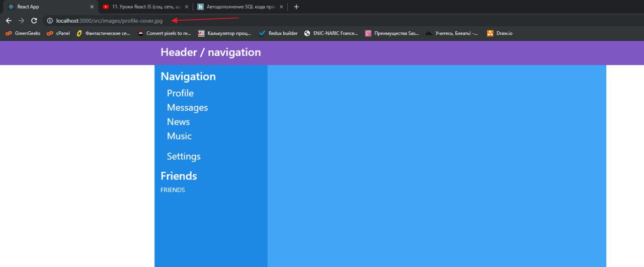Open the Калькулятор процентов bookmark
This screenshot has height=267, width=644.
[x=224, y=33]
